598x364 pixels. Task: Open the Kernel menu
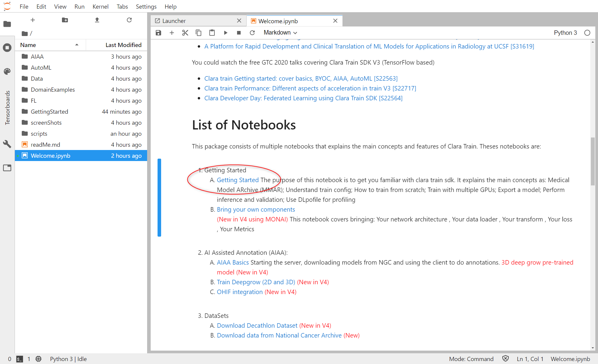(x=100, y=7)
